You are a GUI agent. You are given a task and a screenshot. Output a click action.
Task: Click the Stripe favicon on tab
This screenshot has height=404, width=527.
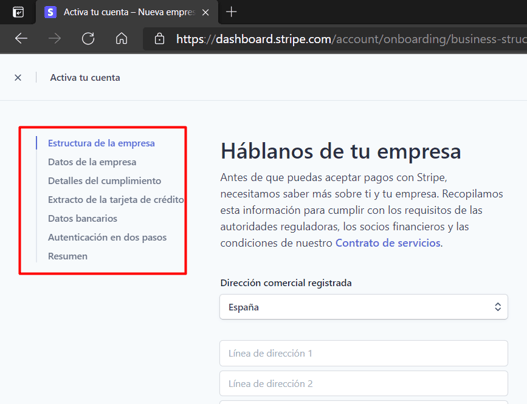(x=50, y=12)
